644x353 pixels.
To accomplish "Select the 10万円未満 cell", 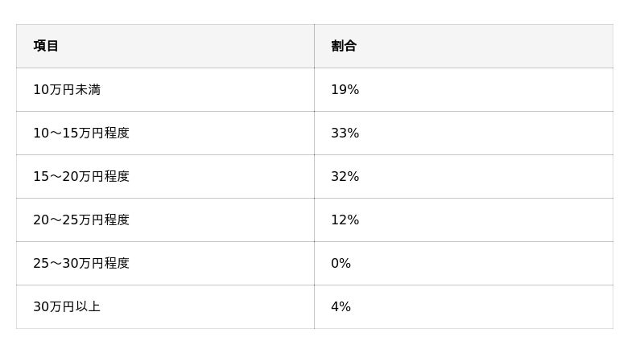I will click(x=165, y=89).
